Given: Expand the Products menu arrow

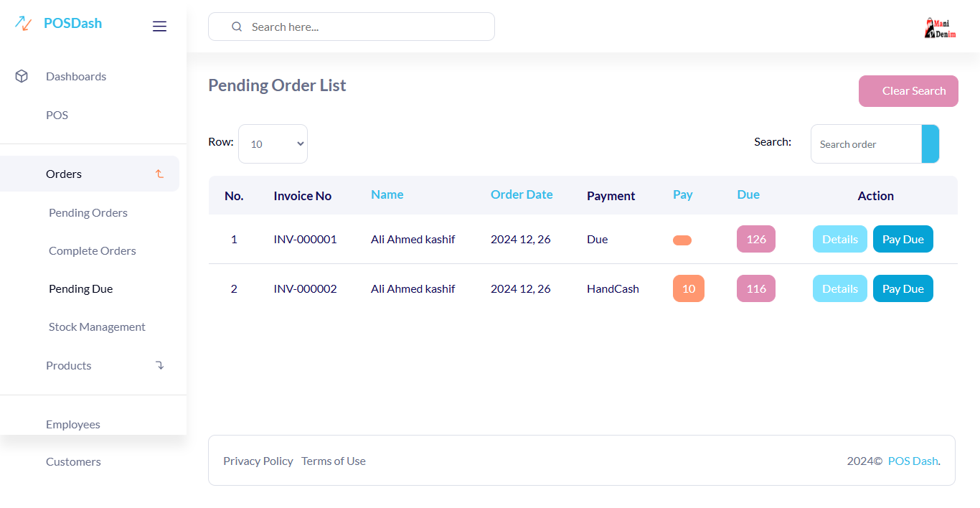Looking at the screenshot, I should 159,365.
